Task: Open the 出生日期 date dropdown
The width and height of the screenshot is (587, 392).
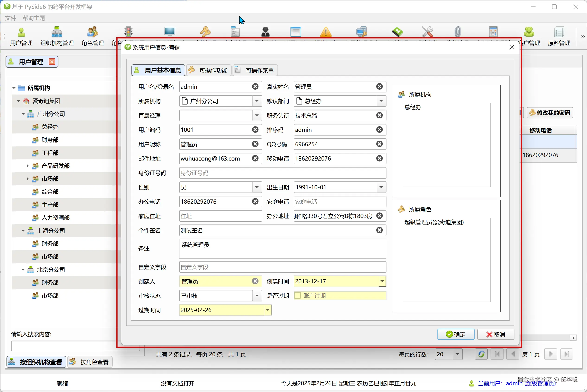Action: pyautogui.click(x=381, y=187)
